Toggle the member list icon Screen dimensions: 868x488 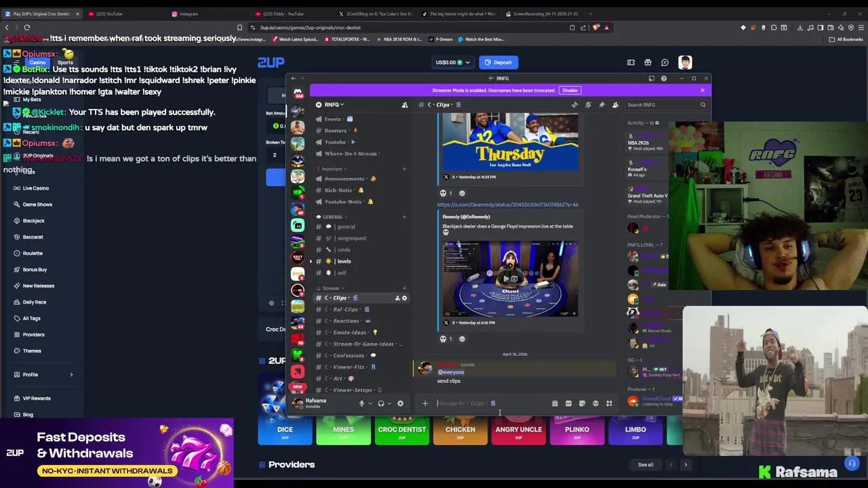pyautogui.click(x=615, y=104)
